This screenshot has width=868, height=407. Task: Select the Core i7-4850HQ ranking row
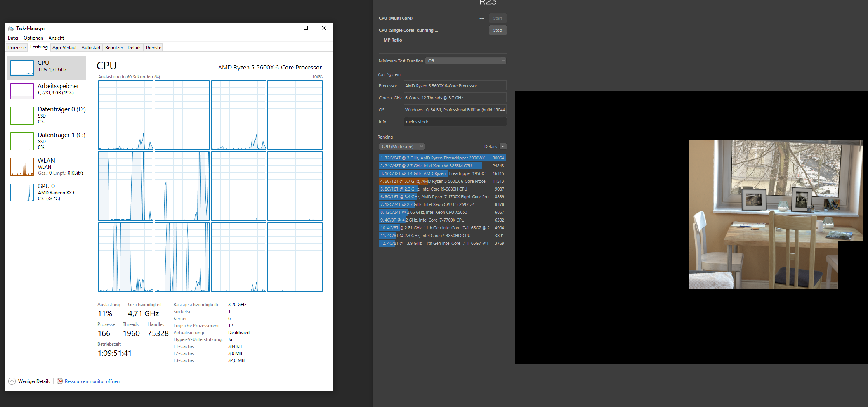(x=443, y=236)
